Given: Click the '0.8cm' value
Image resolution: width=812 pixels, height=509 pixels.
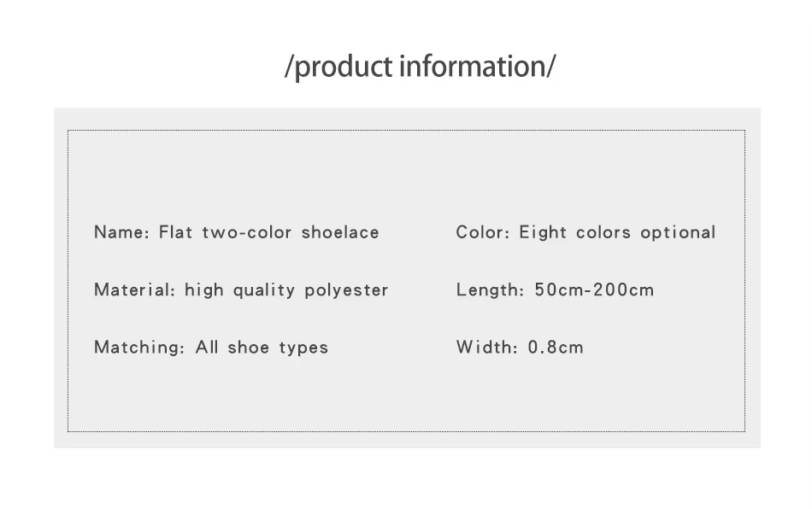Looking at the screenshot, I should [x=556, y=347].
